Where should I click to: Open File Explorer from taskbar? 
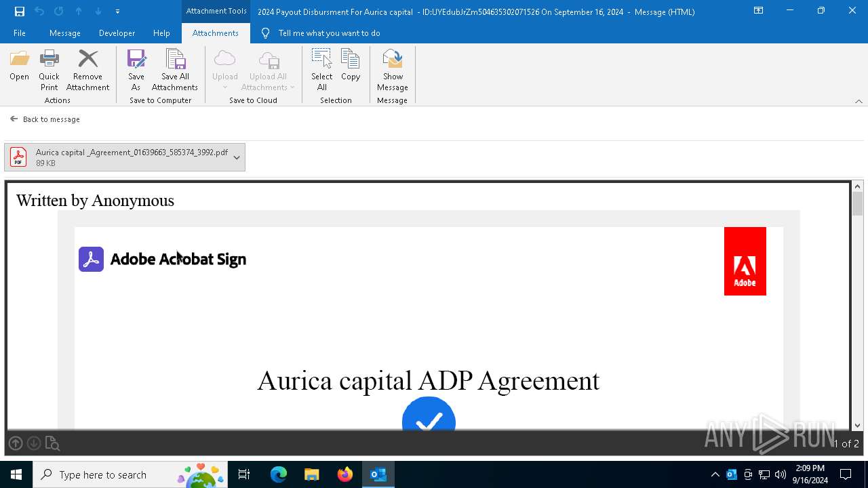coord(311,474)
